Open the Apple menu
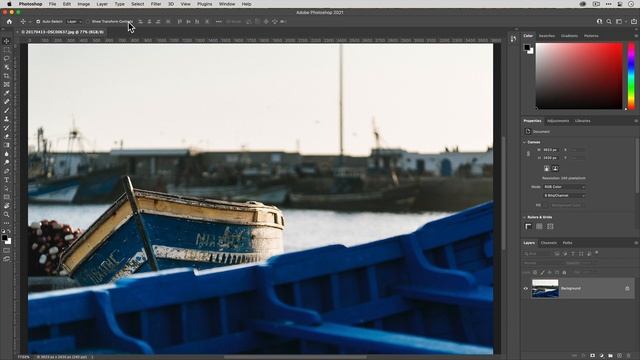This screenshot has width=640, height=360. [x=9, y=4]
